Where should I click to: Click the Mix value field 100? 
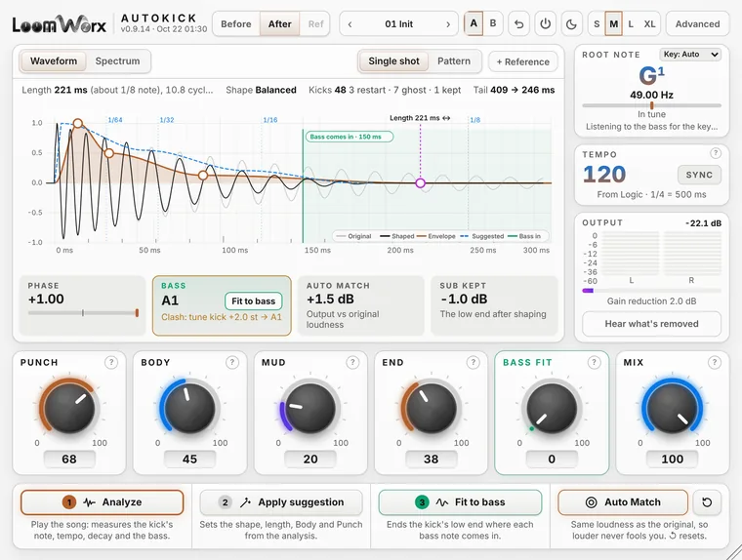pyautogui.click(x=672, y=459)
